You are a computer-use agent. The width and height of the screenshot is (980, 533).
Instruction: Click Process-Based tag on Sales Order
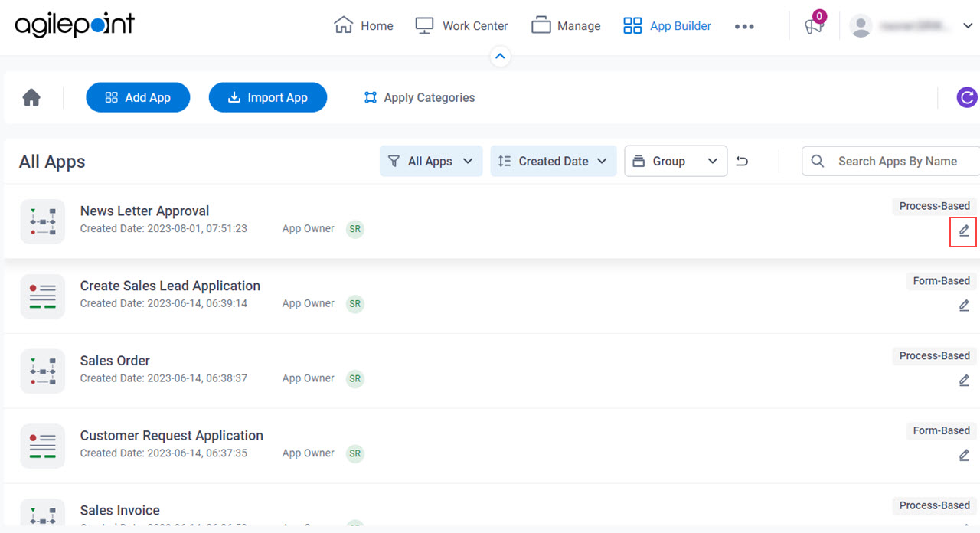pos(934,356)
